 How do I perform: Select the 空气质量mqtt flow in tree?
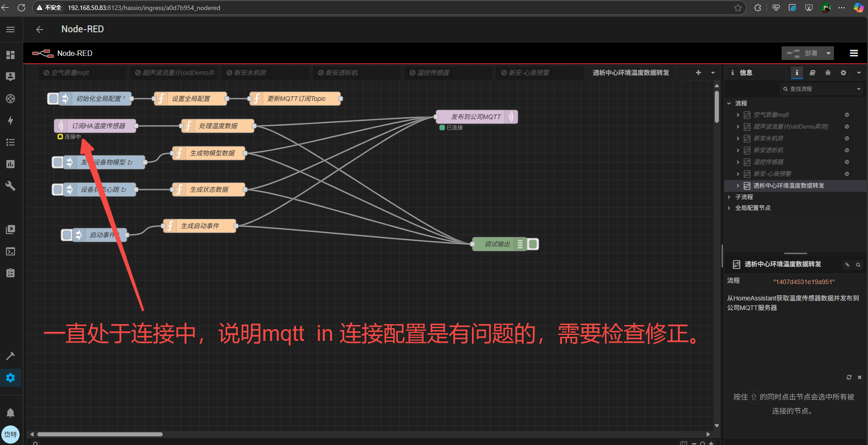click(x=771, y=115)
